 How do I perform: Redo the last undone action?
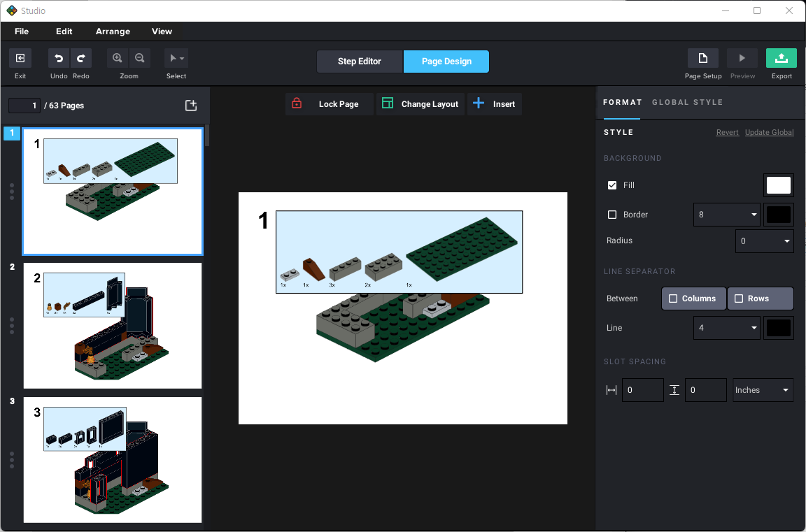tap(80, 58)
